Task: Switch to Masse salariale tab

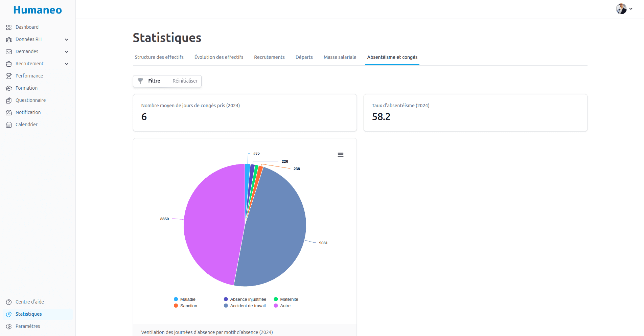Action: coord(340,57)
